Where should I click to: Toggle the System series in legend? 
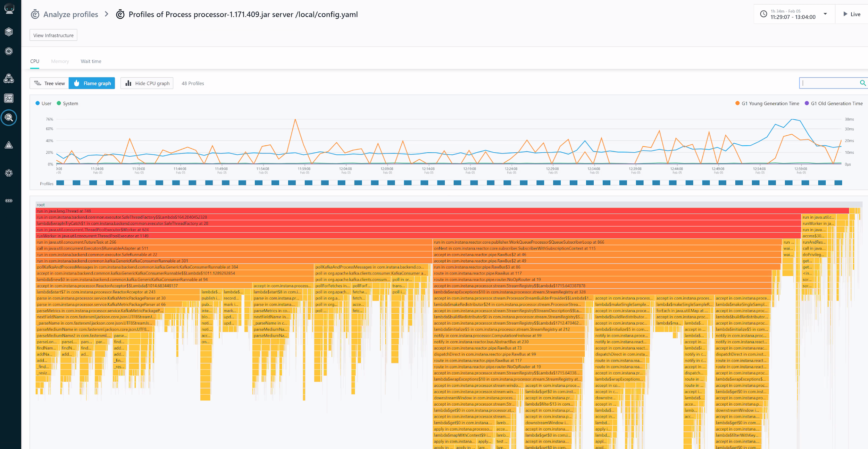click(x=67, y=103)
